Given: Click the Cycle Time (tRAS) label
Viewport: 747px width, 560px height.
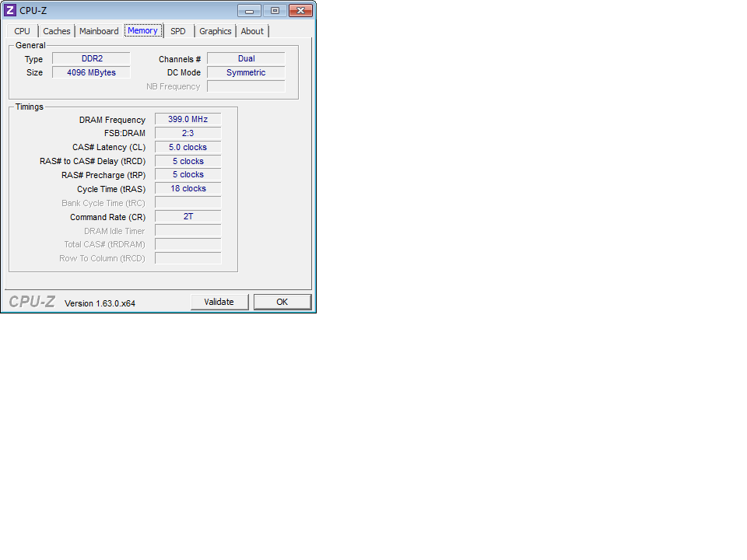Looking at the screenshot, I should point(111,189).
